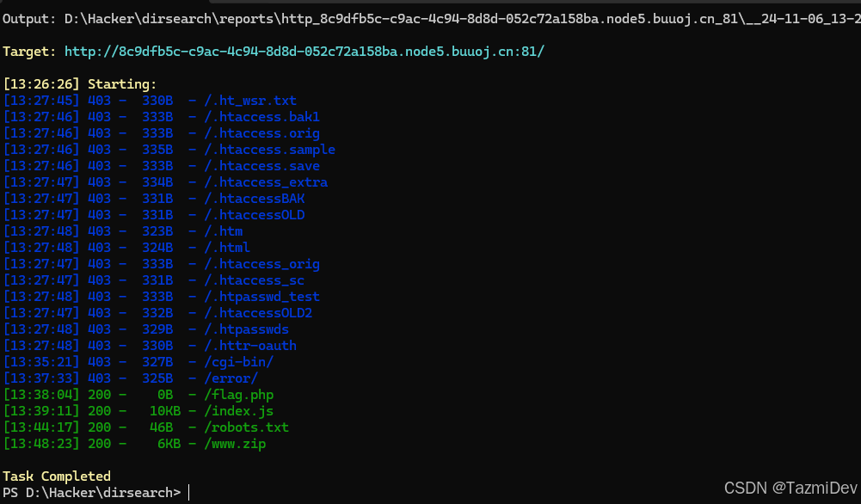Click the '/.htaccess_sc' path
The image size is (861, 504).
(x=254, y=280)
